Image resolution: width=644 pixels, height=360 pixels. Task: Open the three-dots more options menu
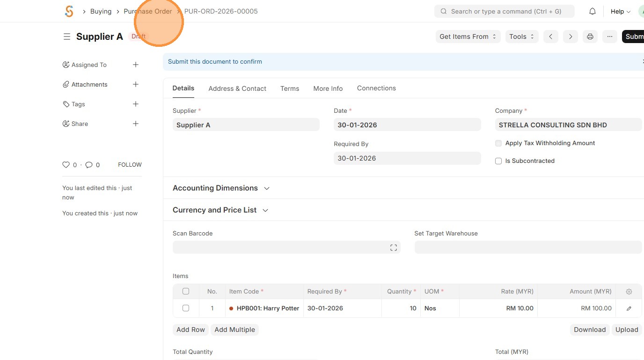coord(609,37)
